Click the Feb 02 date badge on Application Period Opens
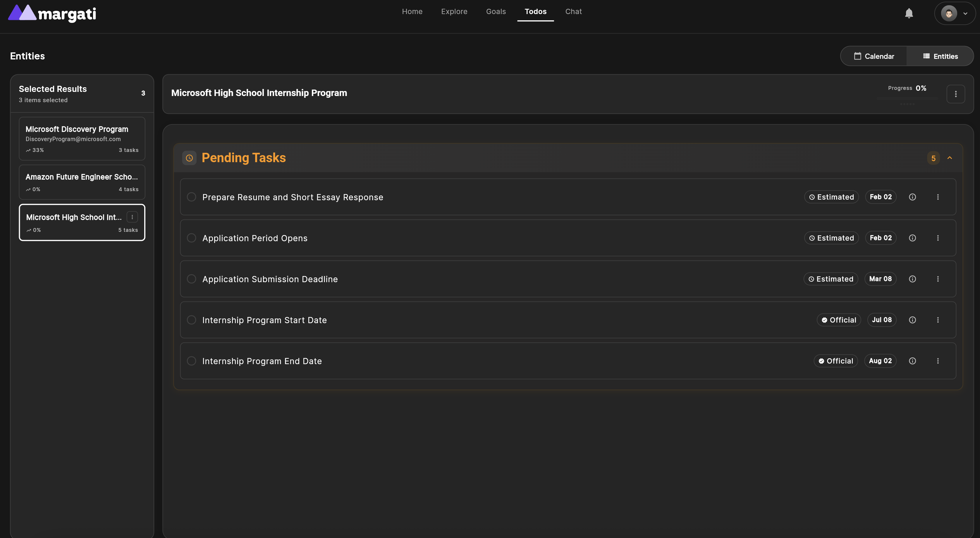This screenshot has height=538, width=980. [x=880, y=238]
